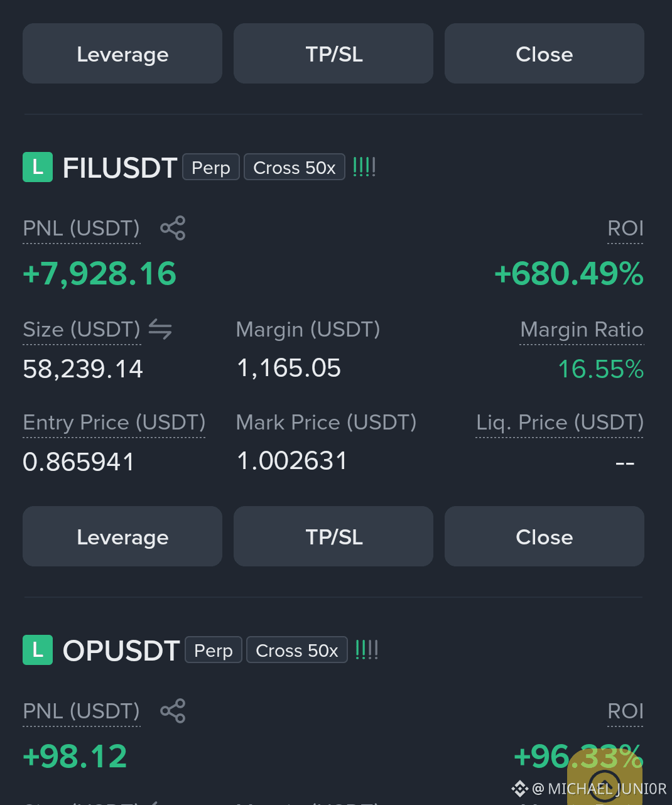
Task: Close the FILUSDT position
Action: pyautogui.click(x=545, y=536)
